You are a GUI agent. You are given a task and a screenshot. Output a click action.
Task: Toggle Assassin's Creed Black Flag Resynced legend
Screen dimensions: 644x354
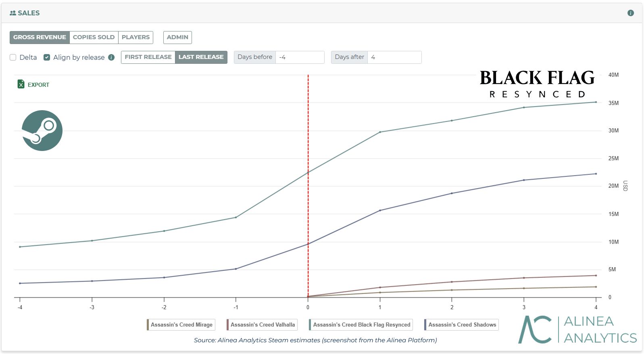361,325
